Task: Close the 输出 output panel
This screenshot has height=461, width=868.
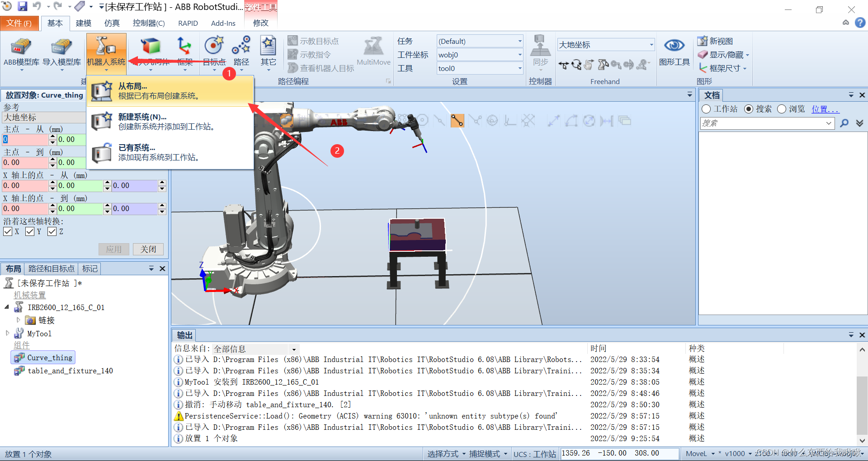Action: point(862,335)
